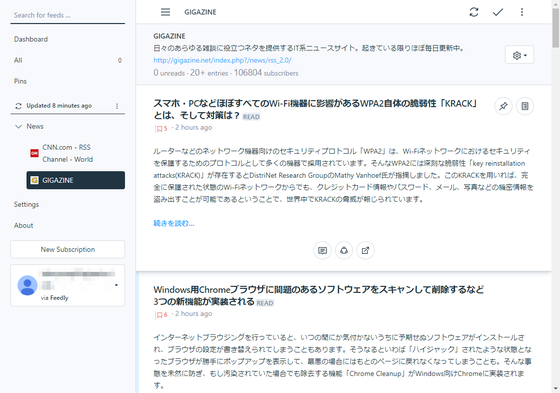The image size is (560, 393).
Task: Click the 106804 subscribers text
Action: [x=266, y=73]
